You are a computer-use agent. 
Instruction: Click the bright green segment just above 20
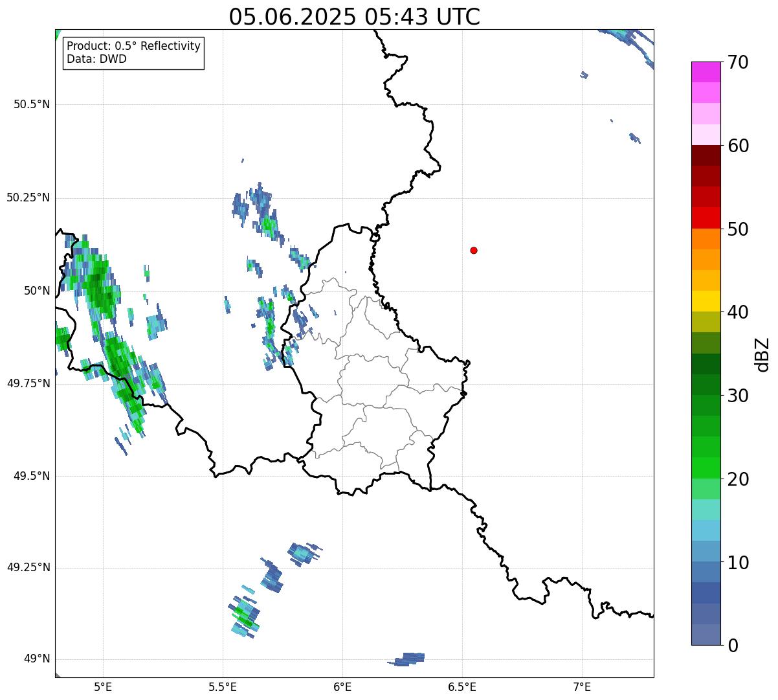click(x=706, y=468)
